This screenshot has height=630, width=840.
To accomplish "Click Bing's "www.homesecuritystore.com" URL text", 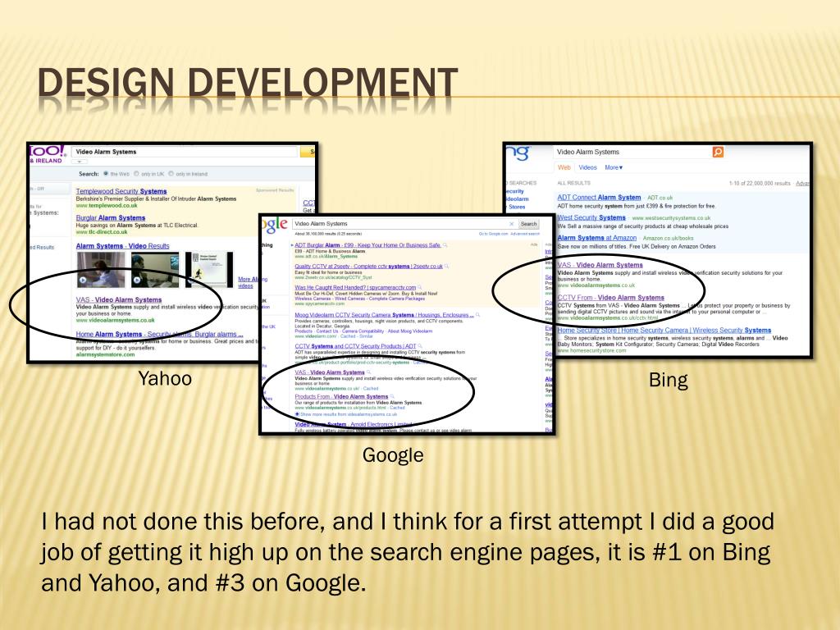I will pos(591,351).
